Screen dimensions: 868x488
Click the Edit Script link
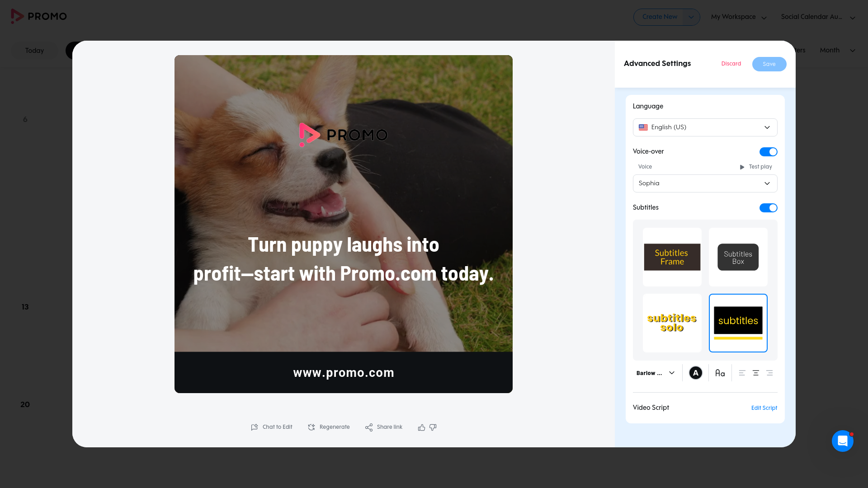tap(764, 408)
